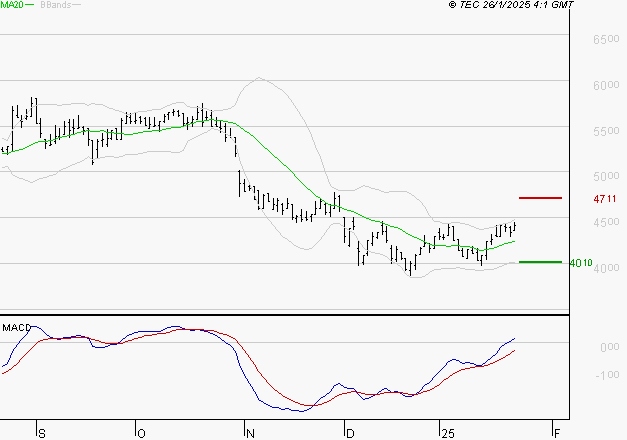
Task: Select the F month marker on timeline
Action: tap(557, 433)
